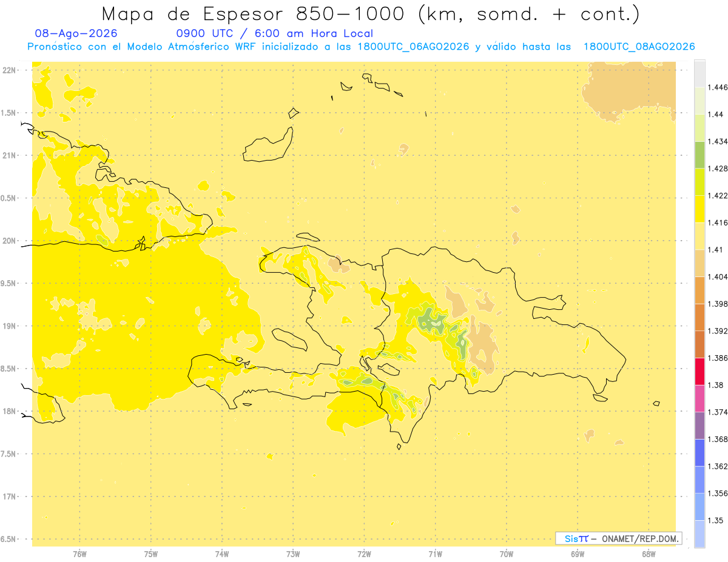
Task: Click the colorbar value '1.398'
Action: [718, 304]
